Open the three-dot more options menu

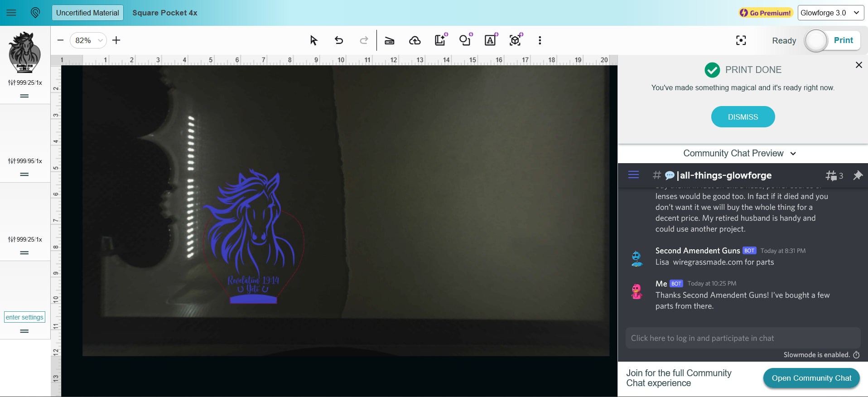click(x=540, y=40)
